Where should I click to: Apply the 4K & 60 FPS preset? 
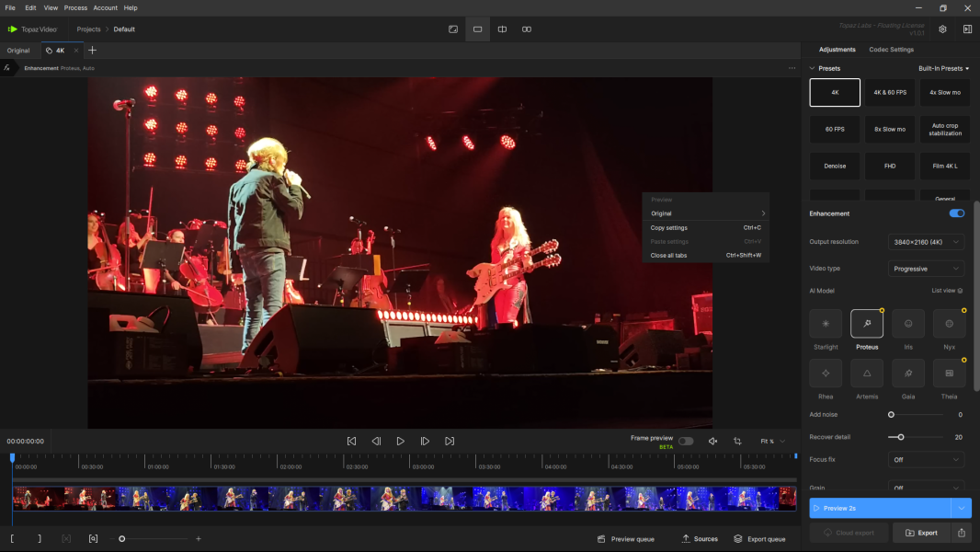point(890,92)
